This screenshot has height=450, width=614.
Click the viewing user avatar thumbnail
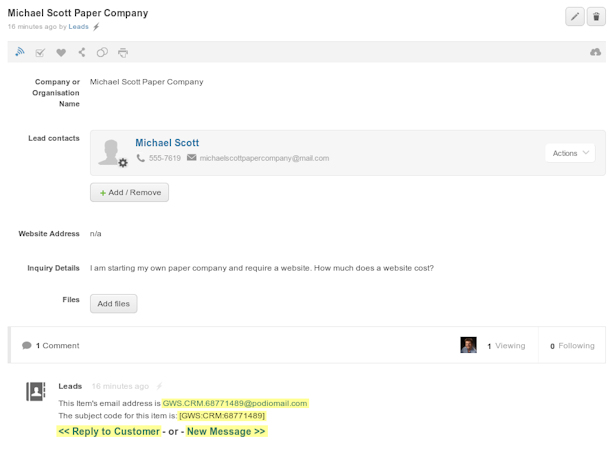[x=468, y=345]
